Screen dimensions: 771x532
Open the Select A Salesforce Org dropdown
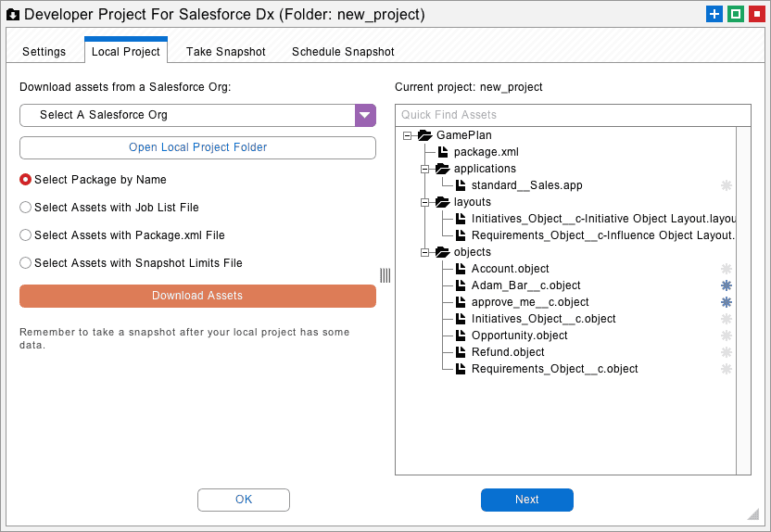point(365,115)
